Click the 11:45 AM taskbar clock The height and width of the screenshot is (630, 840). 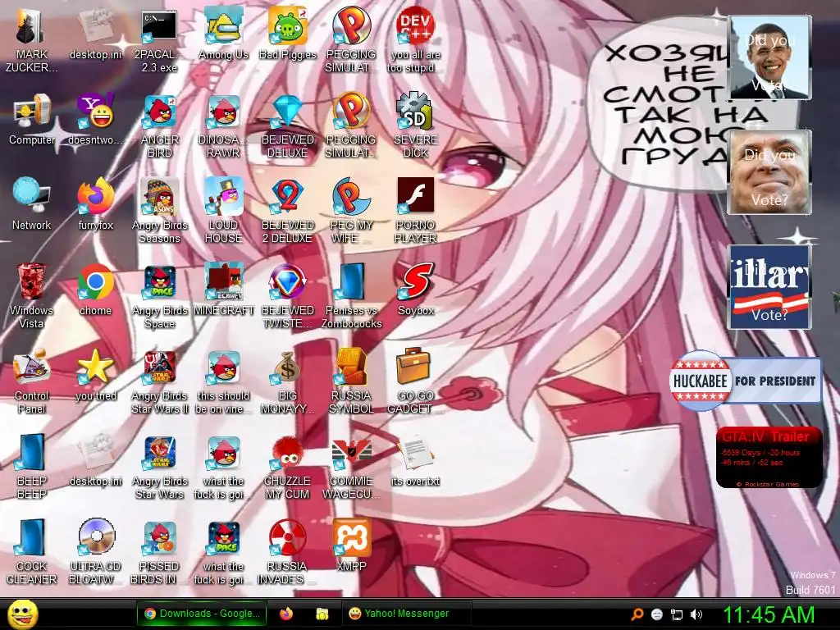coord(769,615)
